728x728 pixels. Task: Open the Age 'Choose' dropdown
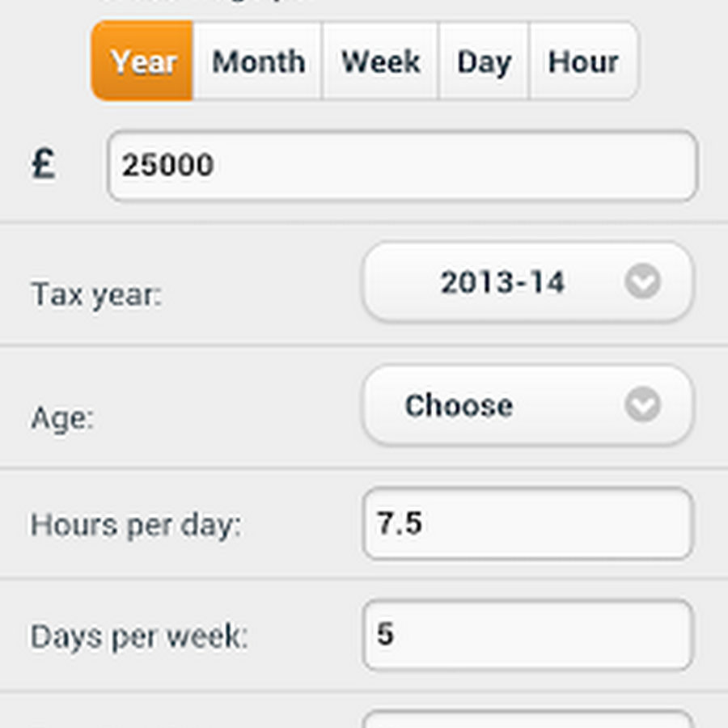527,405
